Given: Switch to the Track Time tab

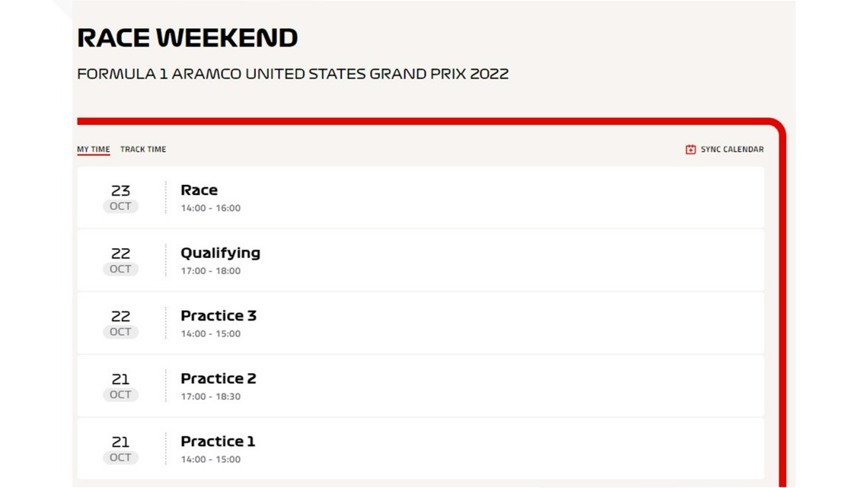Looking at the screenshot, I should tap(143, 149).
